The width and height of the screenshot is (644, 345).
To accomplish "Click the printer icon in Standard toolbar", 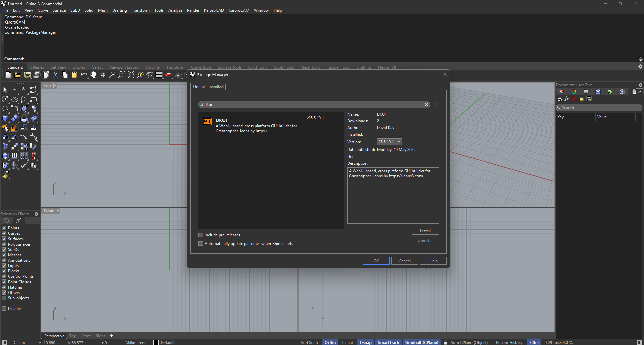I will click(37, 75).
